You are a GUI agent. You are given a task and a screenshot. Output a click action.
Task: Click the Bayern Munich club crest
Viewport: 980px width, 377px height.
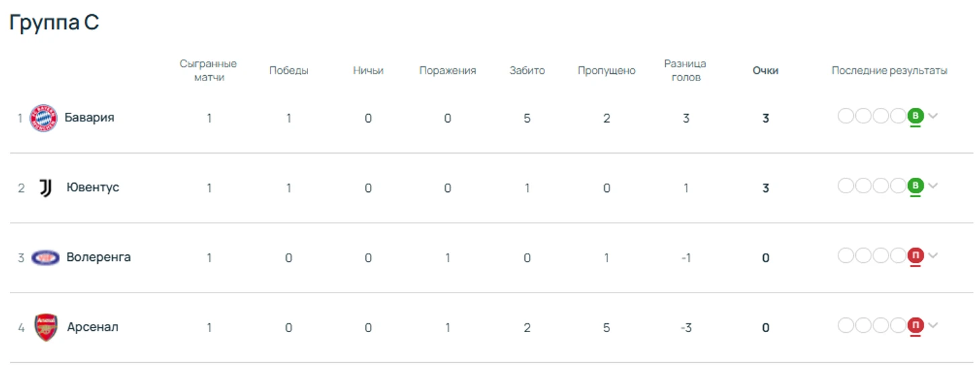coord(44,118)
